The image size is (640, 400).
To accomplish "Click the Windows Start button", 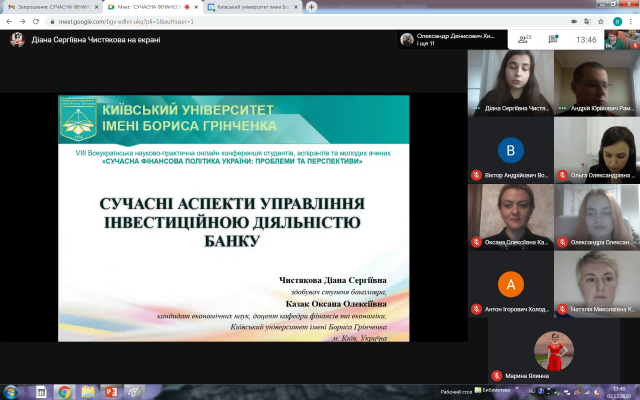I will click(x=10, y=391).
